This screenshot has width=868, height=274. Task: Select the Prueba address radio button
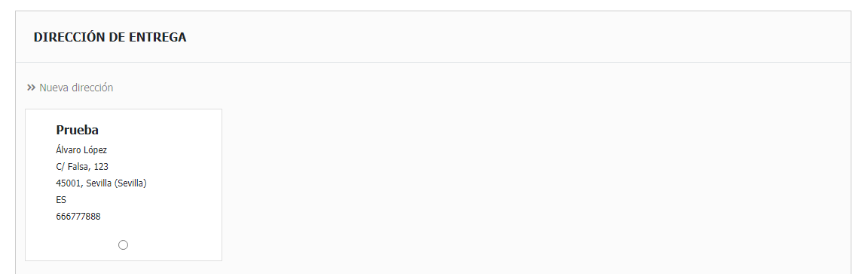pyautogui.click(x=123, y=245)
